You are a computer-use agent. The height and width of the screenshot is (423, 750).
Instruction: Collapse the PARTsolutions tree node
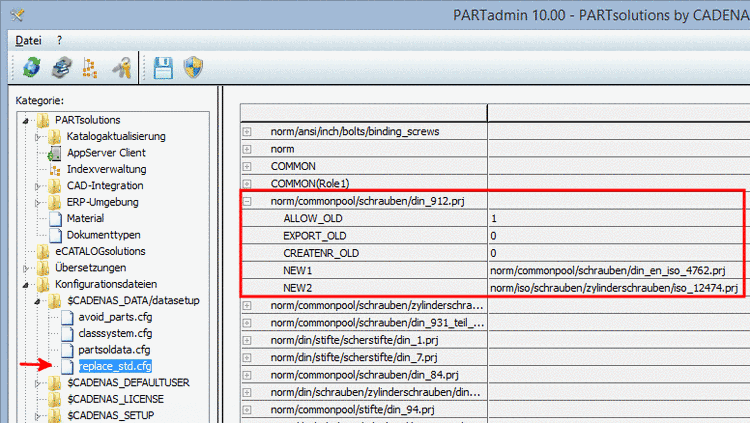point(26,121)
